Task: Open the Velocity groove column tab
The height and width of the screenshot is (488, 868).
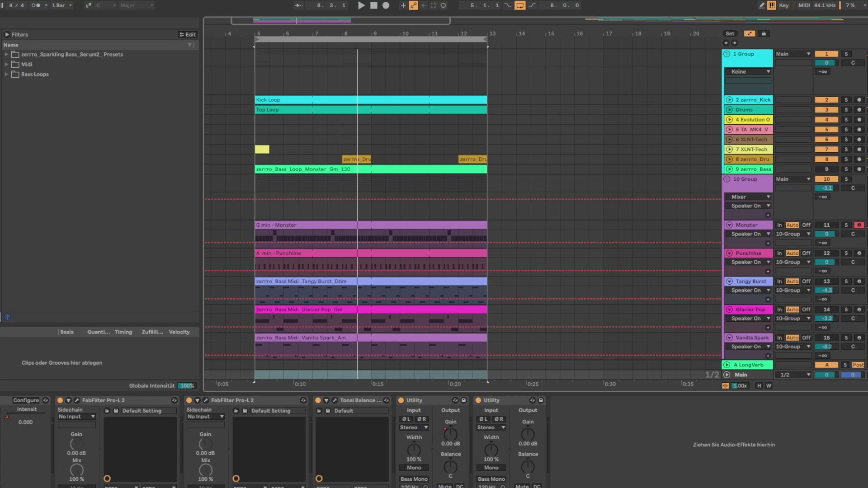Action: point(179,332)
